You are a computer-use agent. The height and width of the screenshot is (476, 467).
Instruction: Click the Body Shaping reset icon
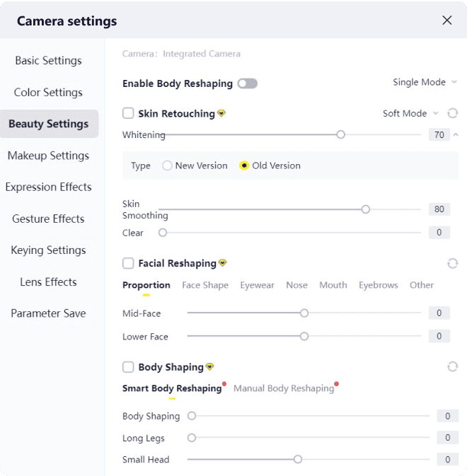(453, 366)
